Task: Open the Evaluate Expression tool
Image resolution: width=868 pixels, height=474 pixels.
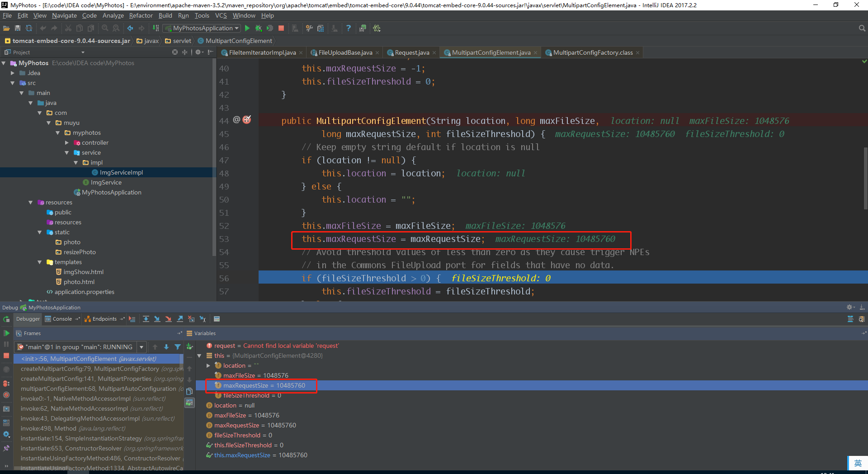Action: [x=217, y=319]
